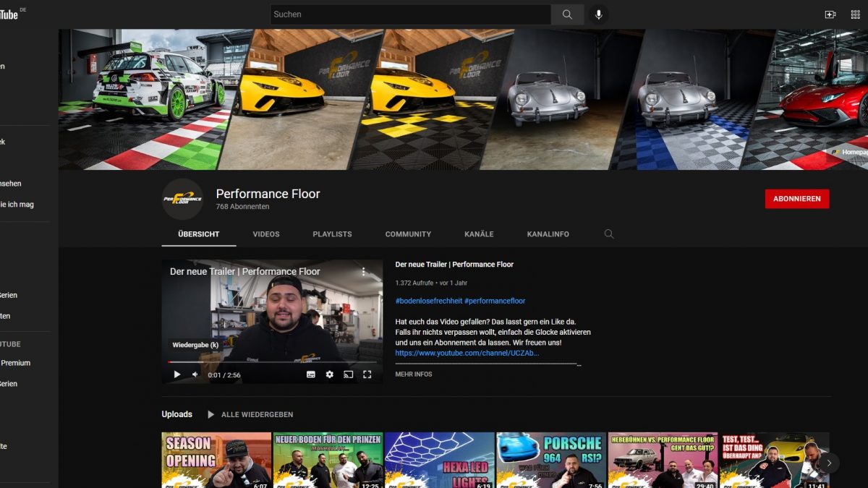Open the create video menu icon
This screenshot has width=868, height=488.
[830, 14]
